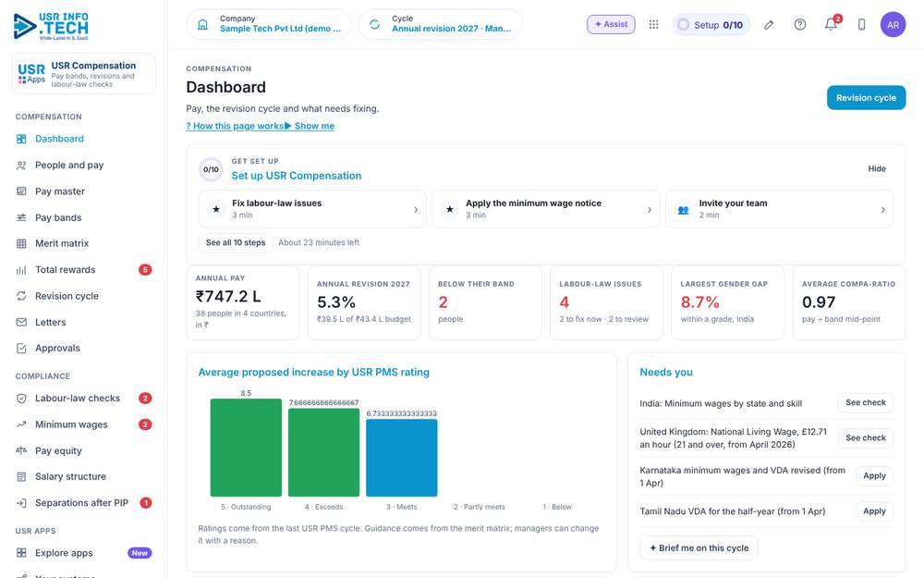Click Set up USR Compensation heading link
This screenshot has width=924, height=578.
coord(297,176)
